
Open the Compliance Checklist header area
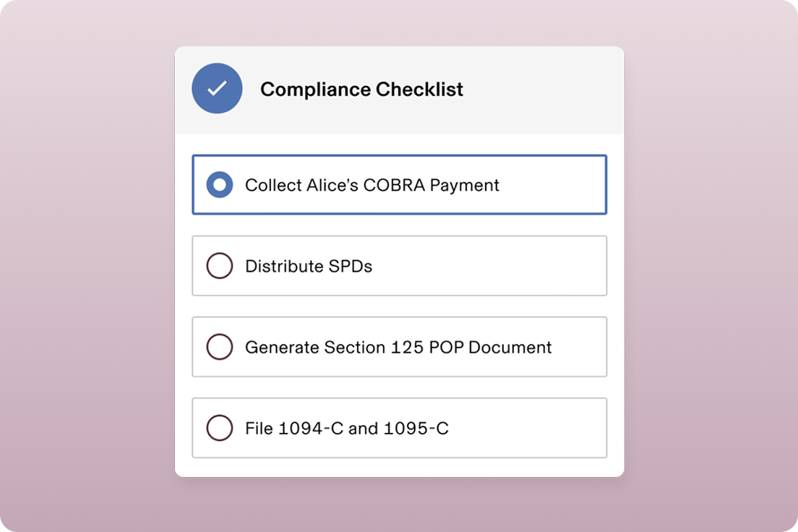click(399, 88)
